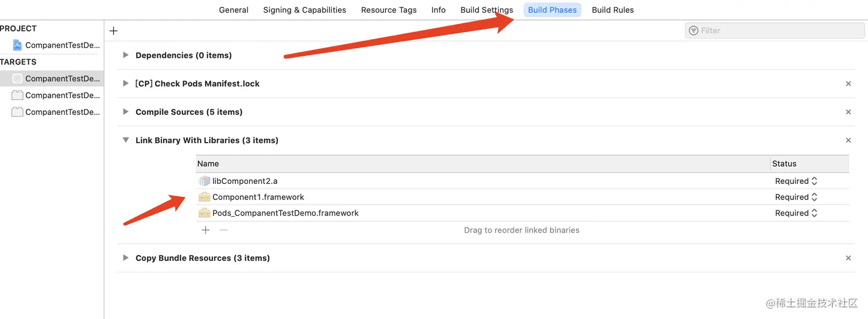Select the libComponent2.a library icon
This screenshot has height=319, width=868.
tap(204, 181)
